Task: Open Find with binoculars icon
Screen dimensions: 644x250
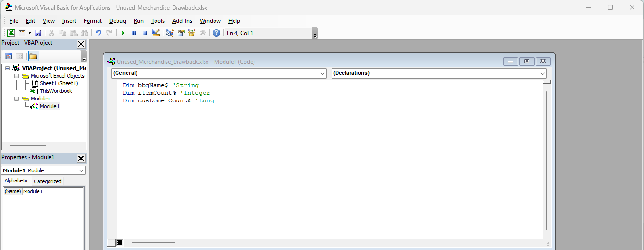Action: pos(84,33)
